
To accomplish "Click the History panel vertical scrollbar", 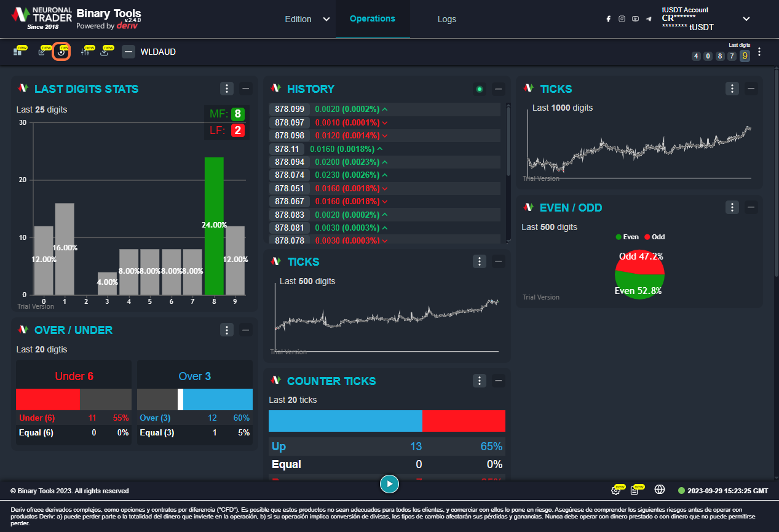I will click(x=508, y=141).
